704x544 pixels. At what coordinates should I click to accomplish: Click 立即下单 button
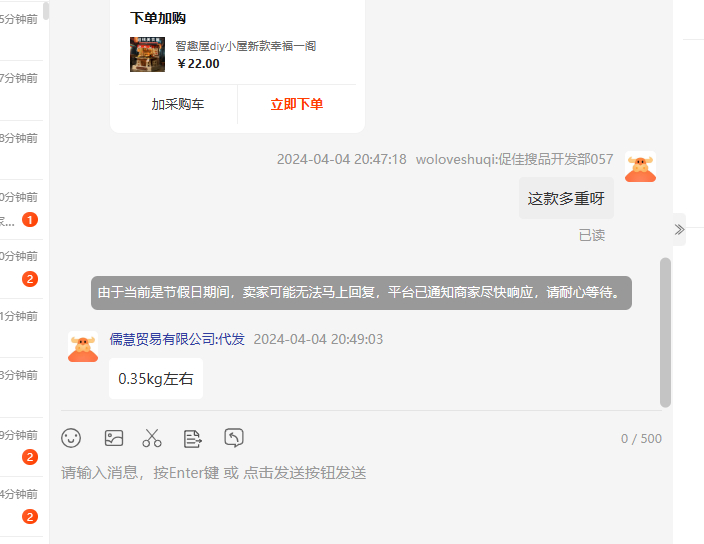point(297,104)
